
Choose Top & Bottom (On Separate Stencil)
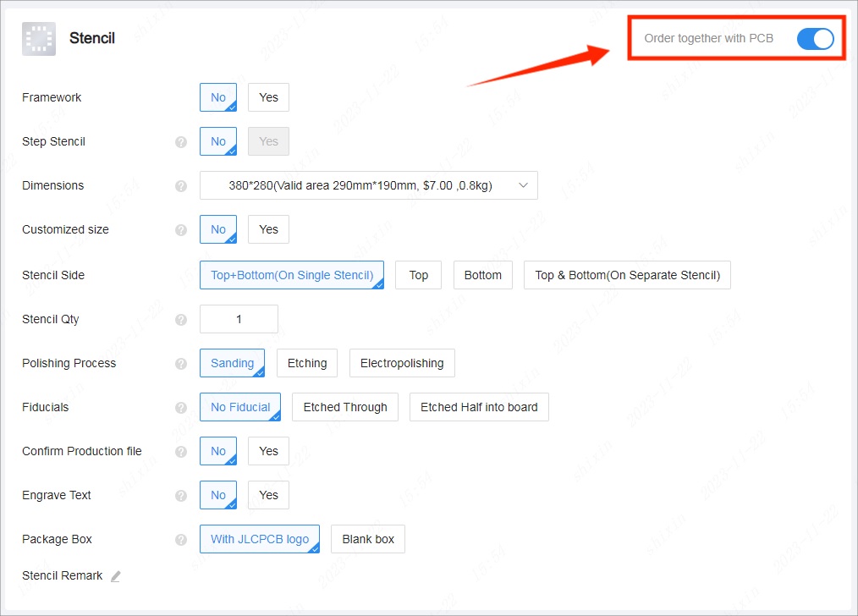pos(627,275)
